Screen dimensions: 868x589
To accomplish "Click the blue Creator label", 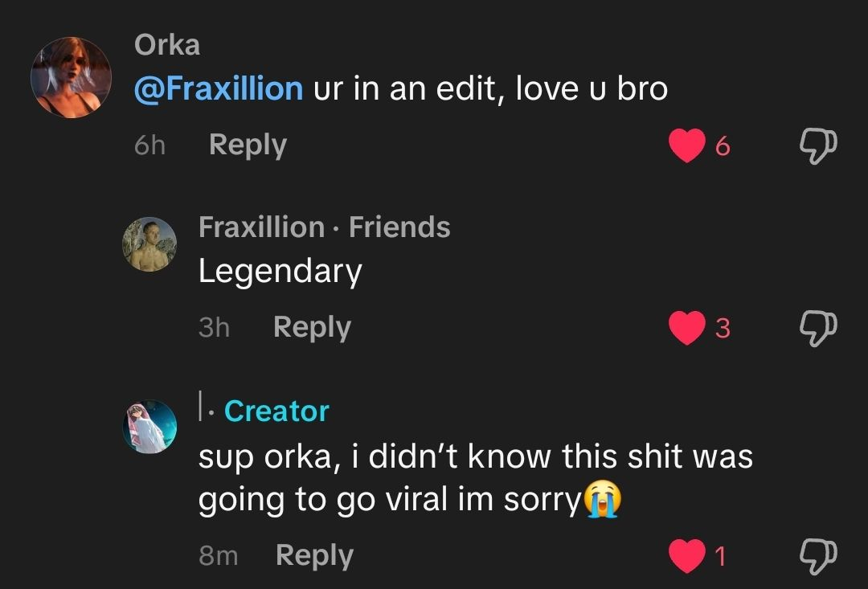I will click(x=276, y=411).
